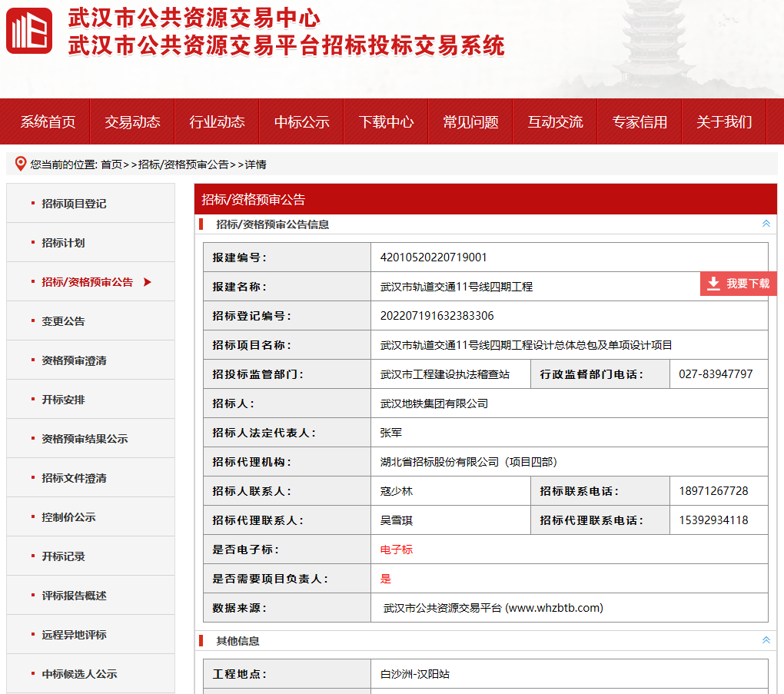Go to 开标安排 in the sidebar
The height and width of the screenshot is (694, 784).
[x=63, y=400]
